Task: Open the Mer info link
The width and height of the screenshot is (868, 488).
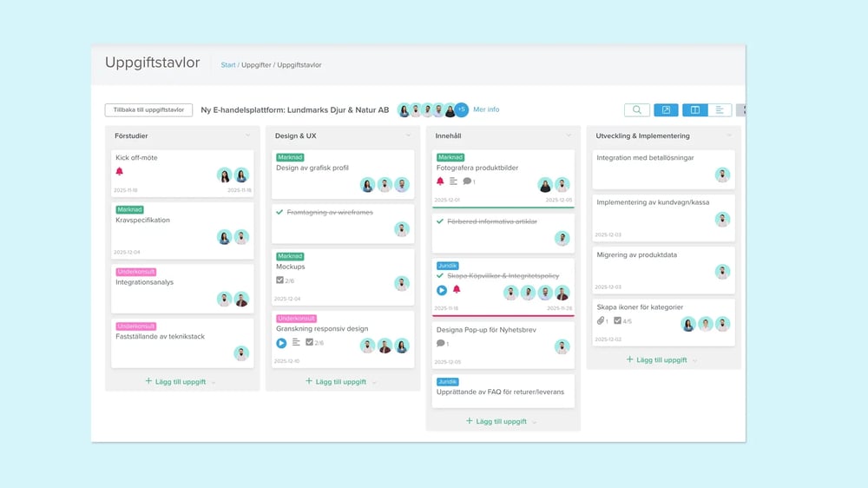Action: tap(486, 109)
